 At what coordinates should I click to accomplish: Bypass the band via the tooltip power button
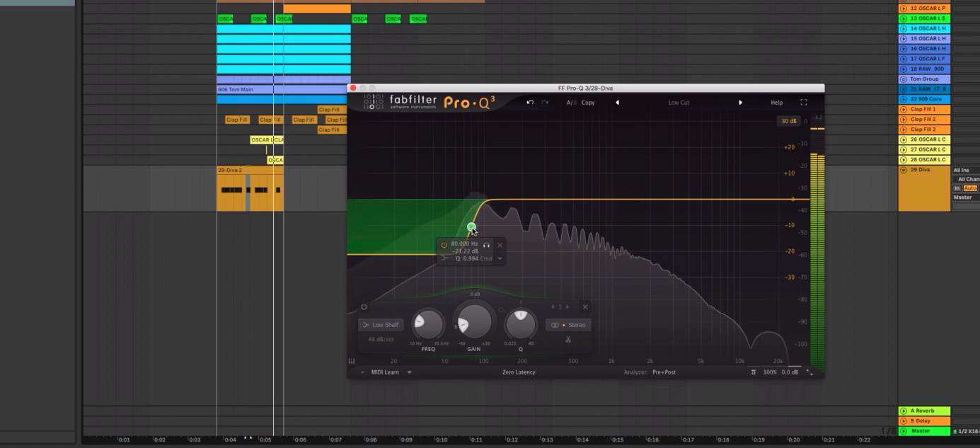[444, 245]
